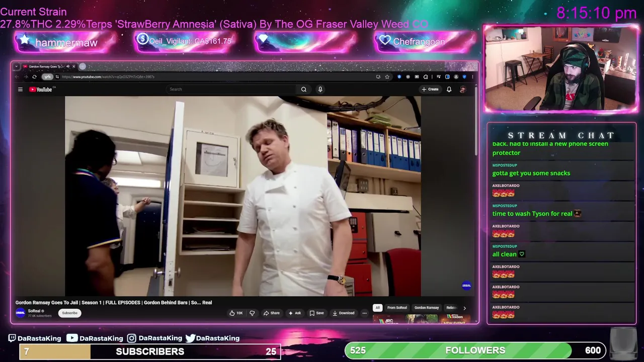644x362 pixels.
Task: Click the Create button
Action: click(x=430, y=89)
